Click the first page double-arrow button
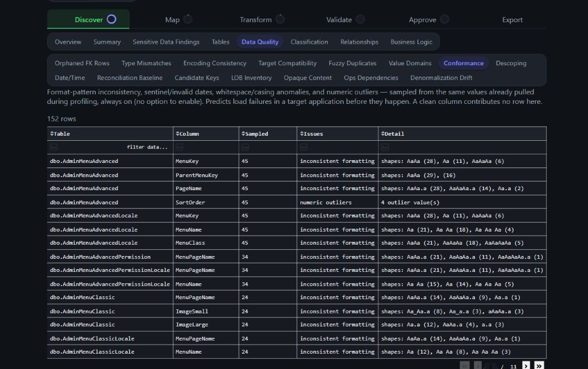 coord(465,366)
